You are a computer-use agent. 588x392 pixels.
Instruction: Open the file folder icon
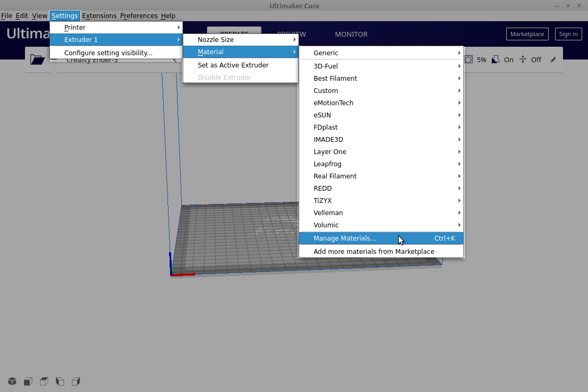coord(38,59)
